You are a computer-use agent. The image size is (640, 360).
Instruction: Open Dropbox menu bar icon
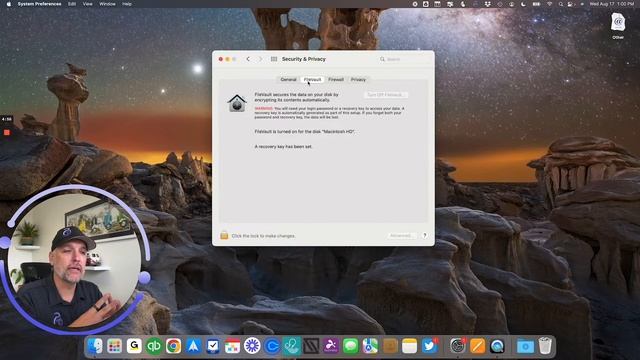pos(488,4)
